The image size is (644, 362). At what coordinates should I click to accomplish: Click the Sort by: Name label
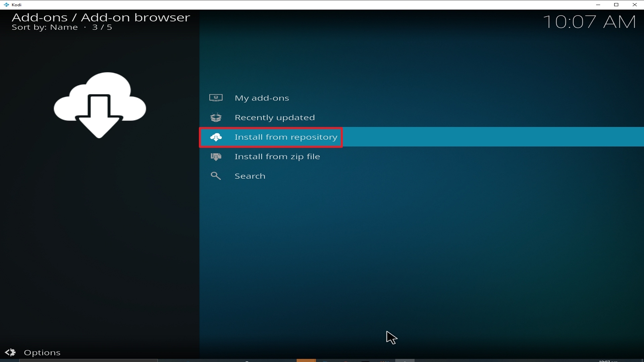click(x=45, y=27)
